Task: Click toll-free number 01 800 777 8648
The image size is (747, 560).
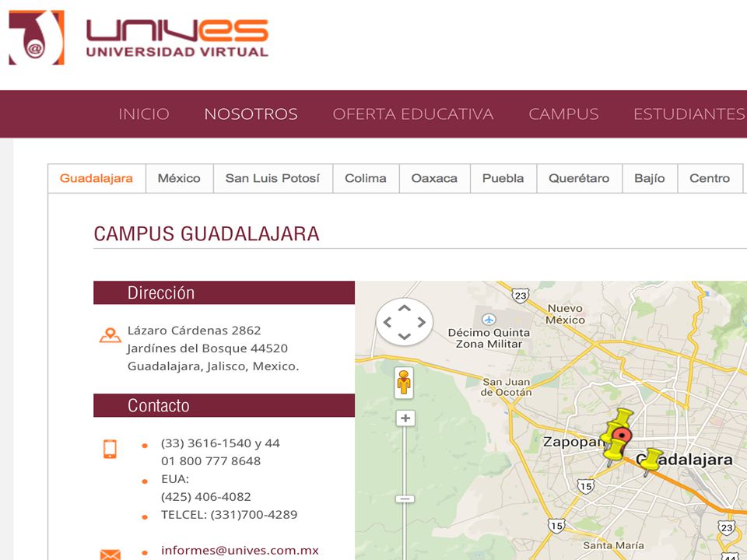Action: tap(211, 461)
